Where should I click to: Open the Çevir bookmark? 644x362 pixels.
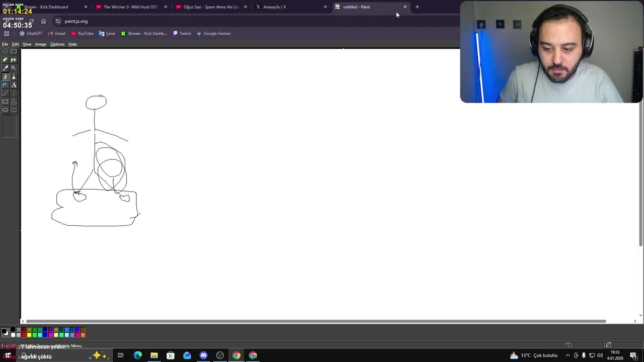point(107,34)
